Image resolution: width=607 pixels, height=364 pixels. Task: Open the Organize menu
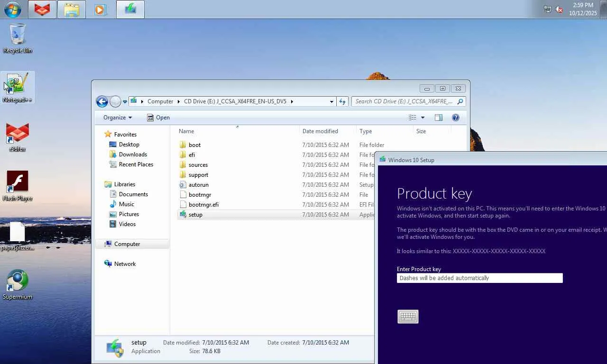pos(118,118)
